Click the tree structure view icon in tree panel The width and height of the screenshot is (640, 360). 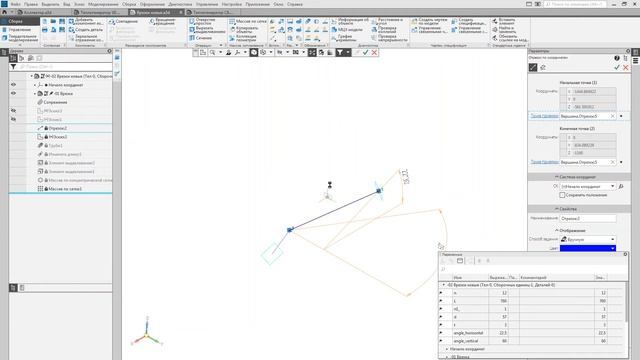[x=13, y=58]
